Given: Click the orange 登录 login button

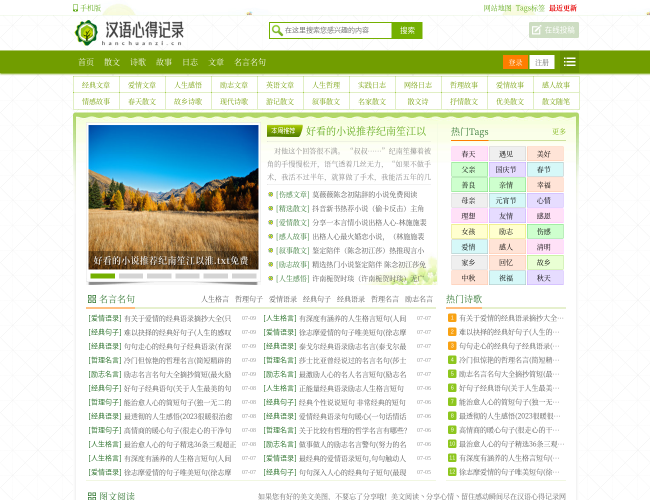Looking at the screenshot, I should click(x=515, y=62).
